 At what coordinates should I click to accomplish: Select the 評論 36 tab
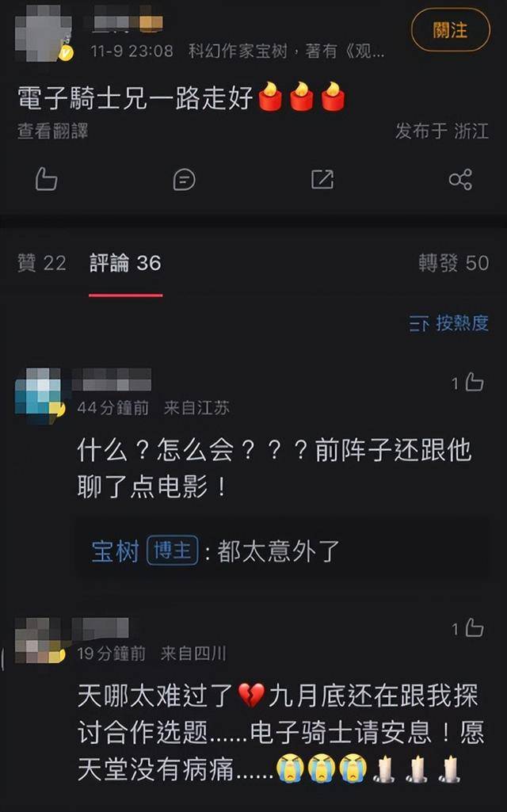(x=125, y=263)
